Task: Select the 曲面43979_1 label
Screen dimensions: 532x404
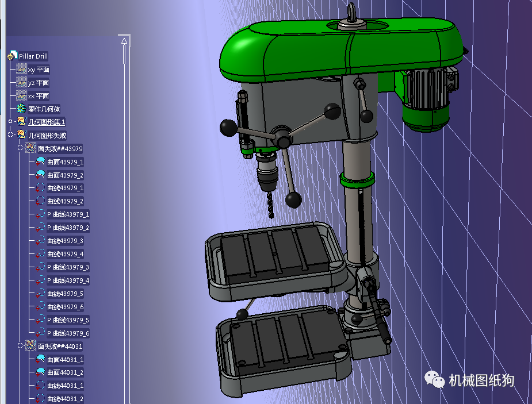Action: 65,162
